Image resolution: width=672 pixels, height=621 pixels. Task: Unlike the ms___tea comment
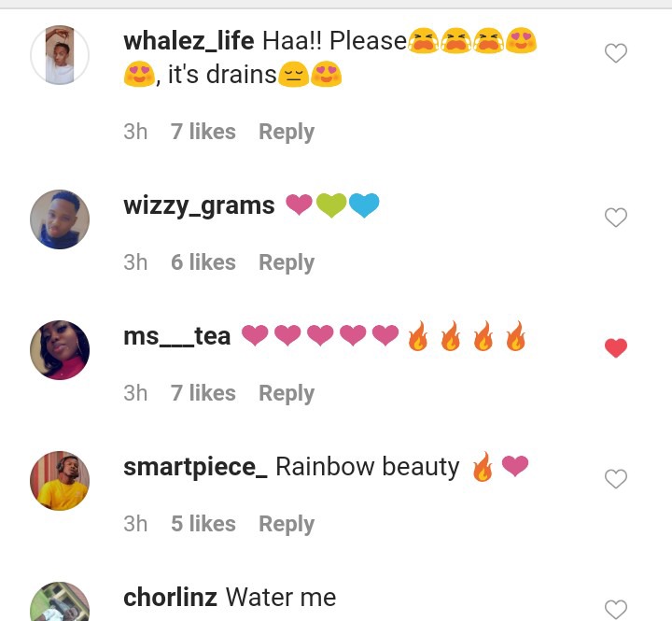click(x=616, y=347)
